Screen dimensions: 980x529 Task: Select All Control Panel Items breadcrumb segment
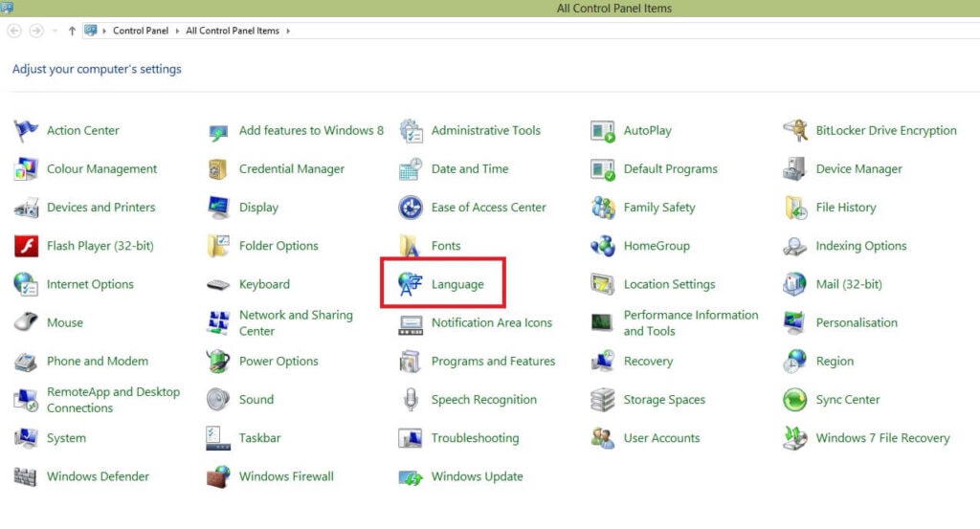233,31
